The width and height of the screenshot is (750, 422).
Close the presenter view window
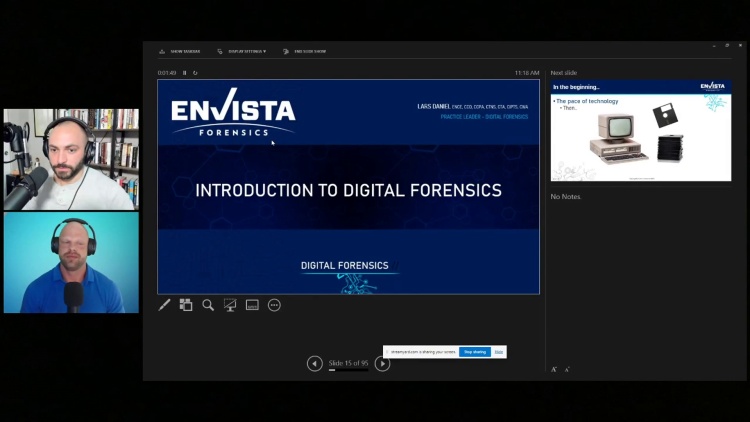pyautogui.click(x=740, y=45)
